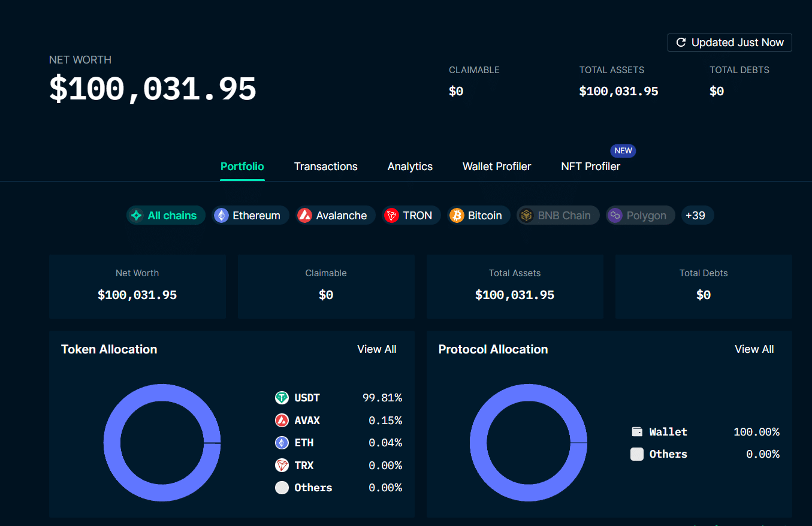Click the Total Assets summary card
The height and width of the screenshot is (526, 812).
[514, 286]
